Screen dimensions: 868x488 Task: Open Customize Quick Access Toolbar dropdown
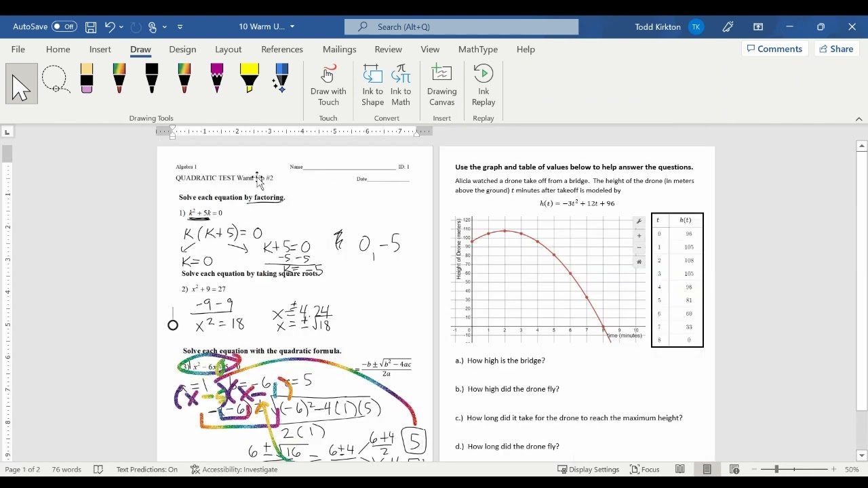[180, 27]
